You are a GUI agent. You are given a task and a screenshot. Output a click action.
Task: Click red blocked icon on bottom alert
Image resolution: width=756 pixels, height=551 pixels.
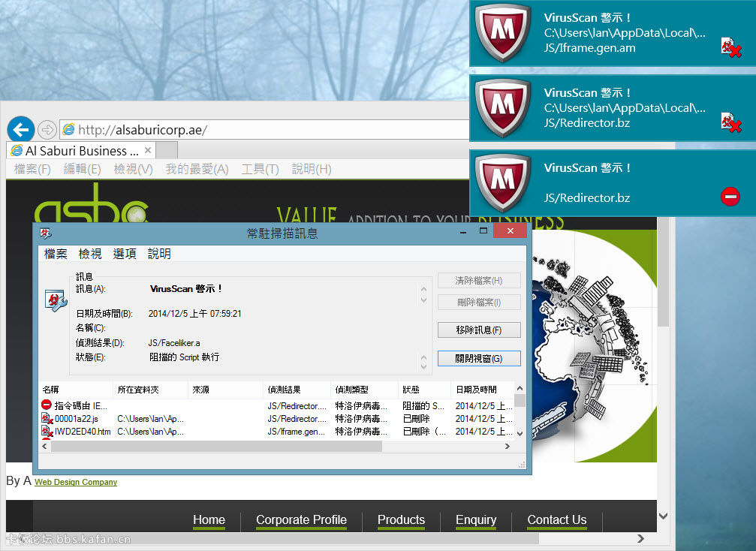730,197
